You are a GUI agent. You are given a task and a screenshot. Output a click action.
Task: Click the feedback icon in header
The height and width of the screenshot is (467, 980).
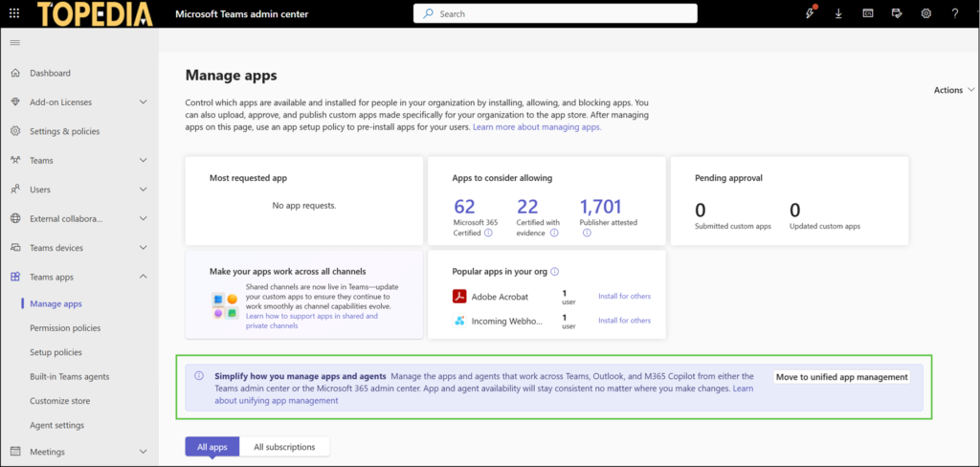click(897, 13)
